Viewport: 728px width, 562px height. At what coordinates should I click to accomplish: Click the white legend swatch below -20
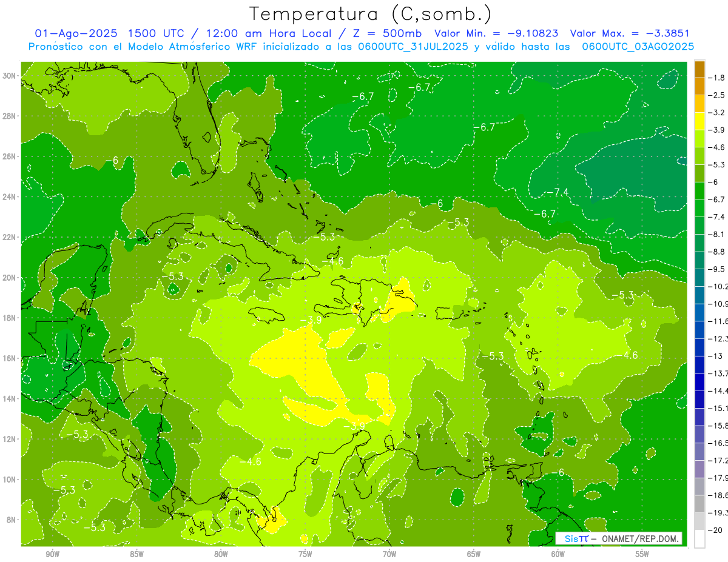point(699,539)
